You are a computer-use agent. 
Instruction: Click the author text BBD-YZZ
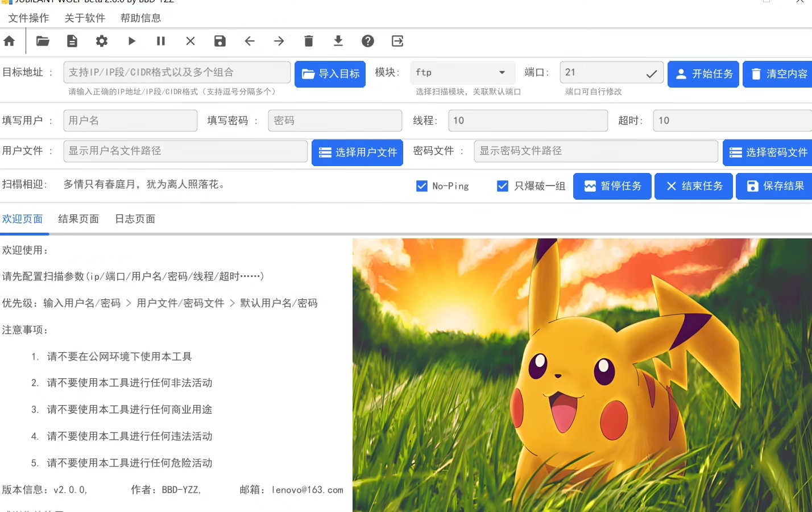coord(181,490)
